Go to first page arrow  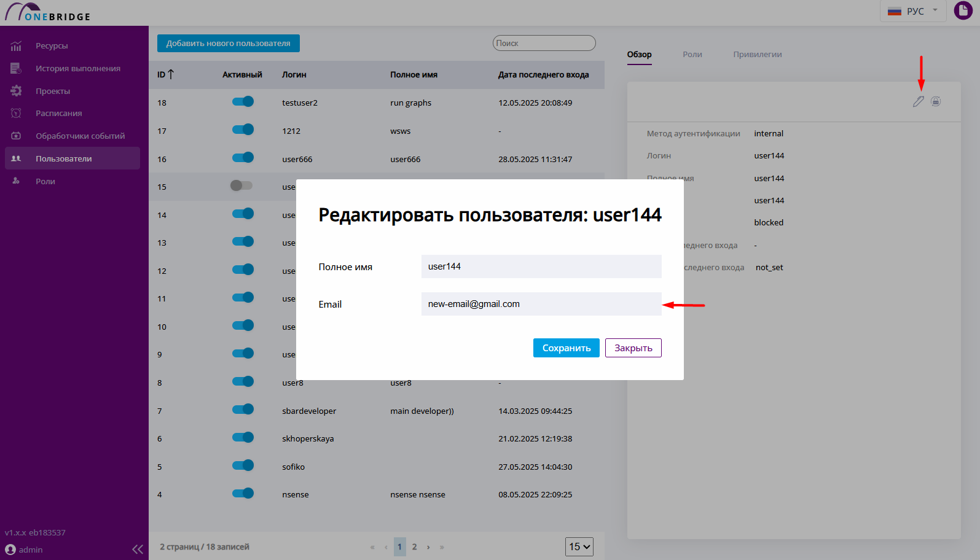coord(372,547)
